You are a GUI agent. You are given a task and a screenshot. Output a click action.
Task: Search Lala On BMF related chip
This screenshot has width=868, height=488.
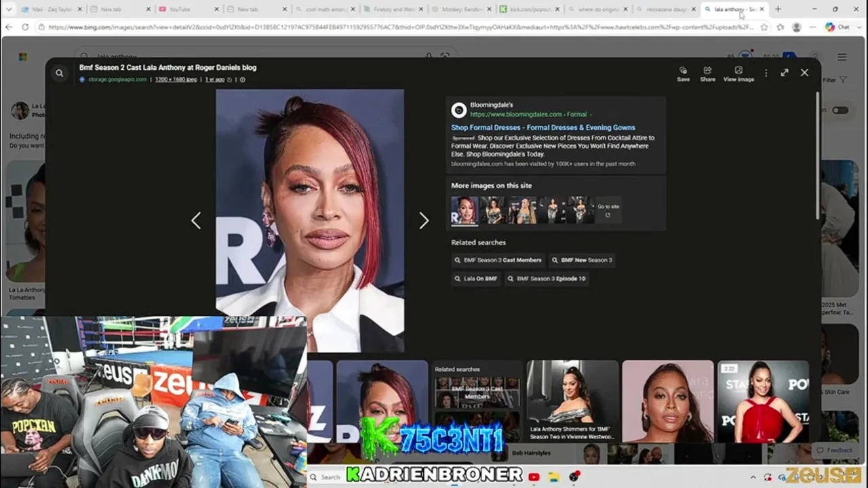click(476, 279)
